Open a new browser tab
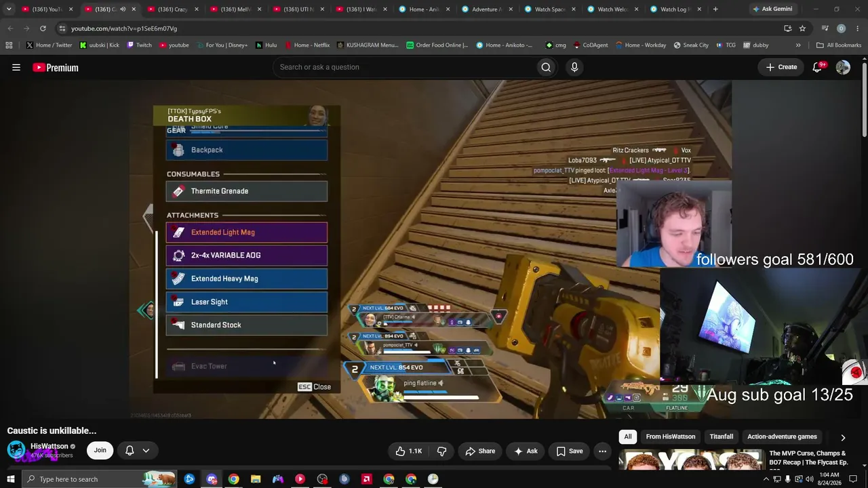Screen dimensions: 868x488 click(x=715, y=9)
